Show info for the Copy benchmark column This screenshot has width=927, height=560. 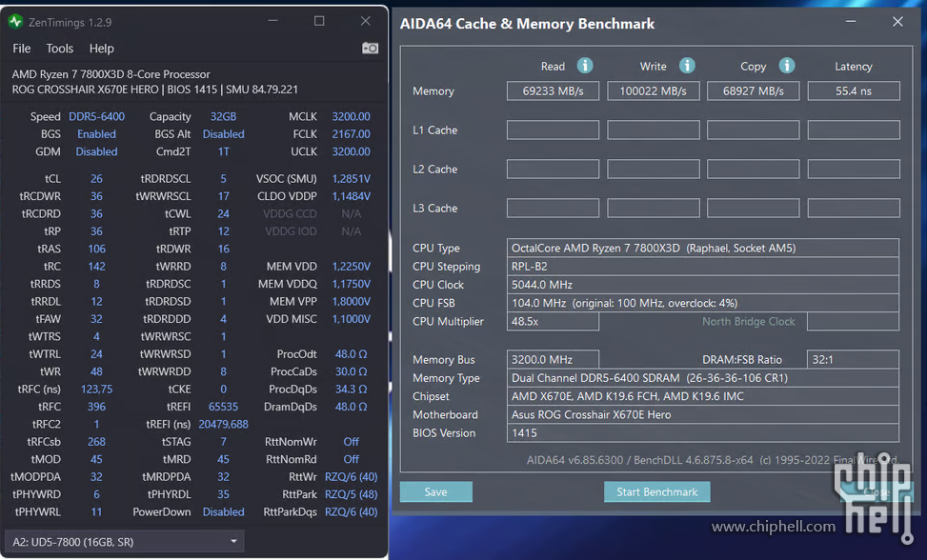click(x=787, y=66)
